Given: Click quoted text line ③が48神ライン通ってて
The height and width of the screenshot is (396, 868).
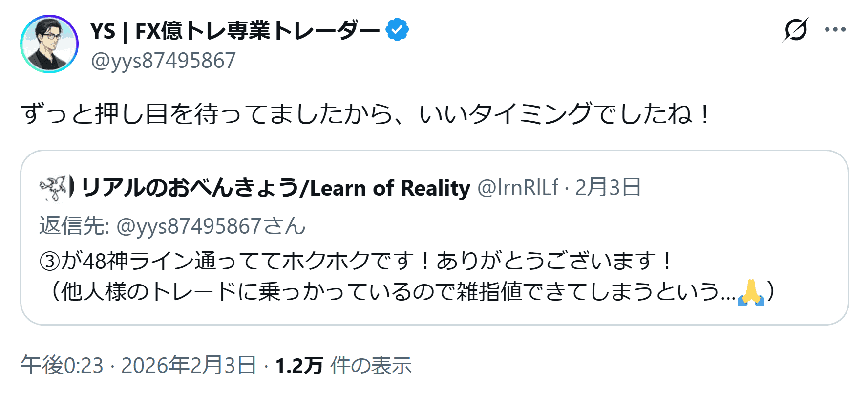Looking at the screenshot, I should (x=357, y=261).
